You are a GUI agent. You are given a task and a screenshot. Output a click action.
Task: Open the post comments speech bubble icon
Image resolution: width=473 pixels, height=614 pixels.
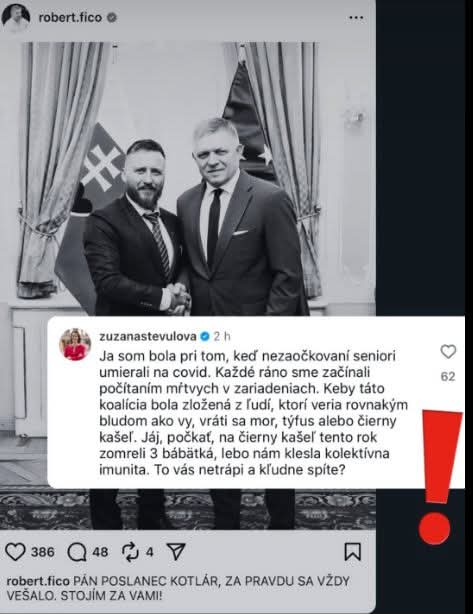[x=77, y=553]
